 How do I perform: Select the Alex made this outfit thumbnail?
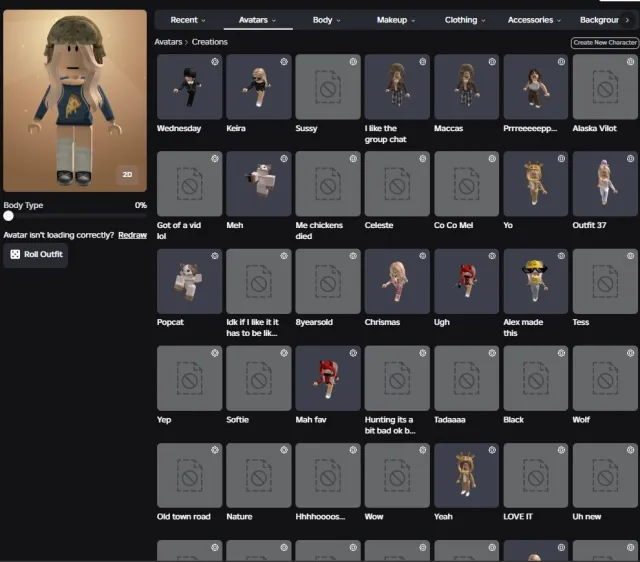tap(536, 281)
